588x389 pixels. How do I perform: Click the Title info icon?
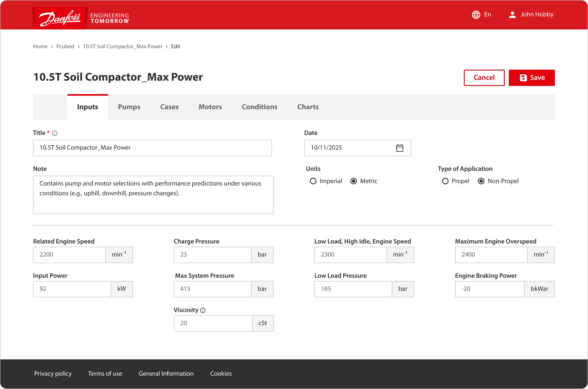click(55, 133)
